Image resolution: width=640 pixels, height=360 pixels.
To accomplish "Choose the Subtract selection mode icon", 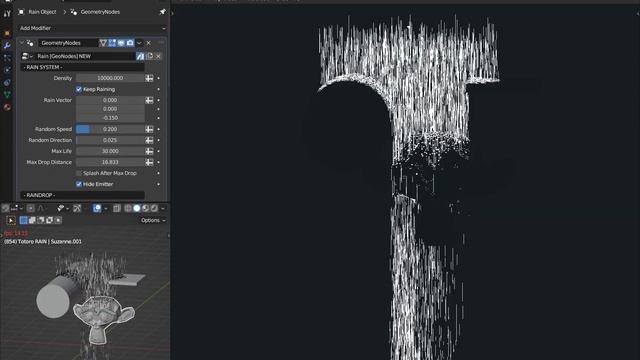I will pos(41,220).
